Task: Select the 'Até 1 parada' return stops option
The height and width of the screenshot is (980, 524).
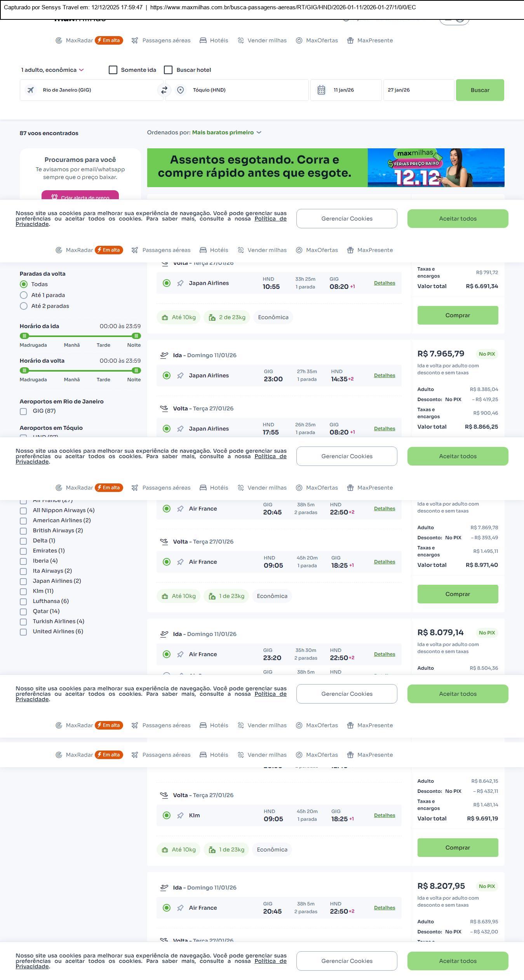Action: 24,295
